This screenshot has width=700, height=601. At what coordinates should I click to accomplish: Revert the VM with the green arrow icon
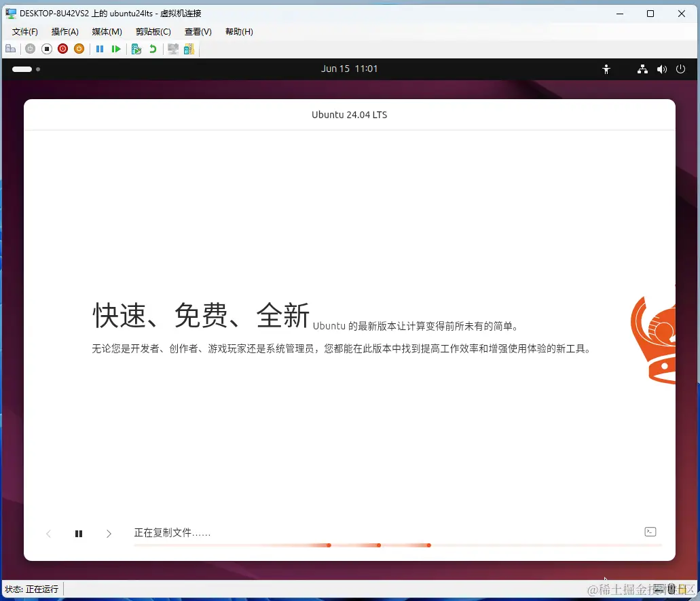pos(153,48)
